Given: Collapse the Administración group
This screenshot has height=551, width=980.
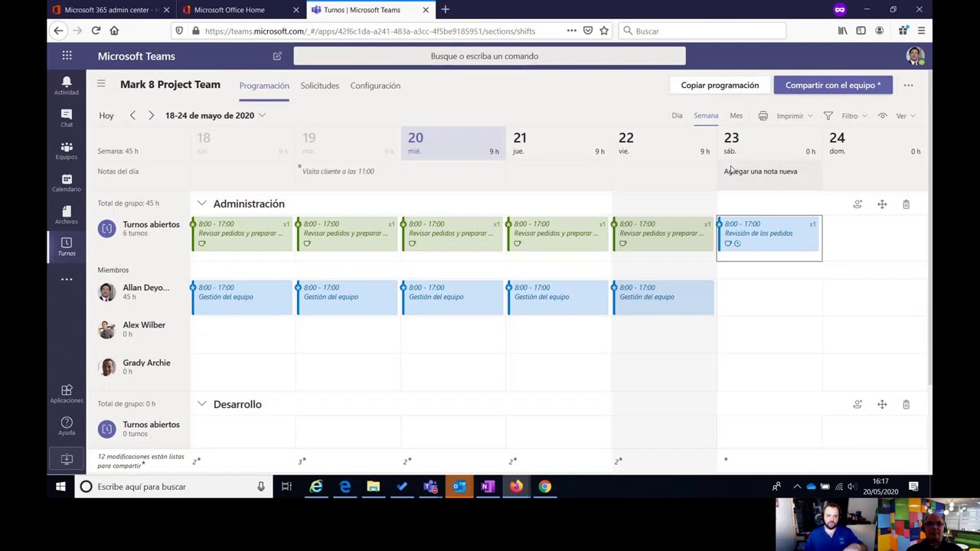Looking at the screenshot, I should click(201, 204).
